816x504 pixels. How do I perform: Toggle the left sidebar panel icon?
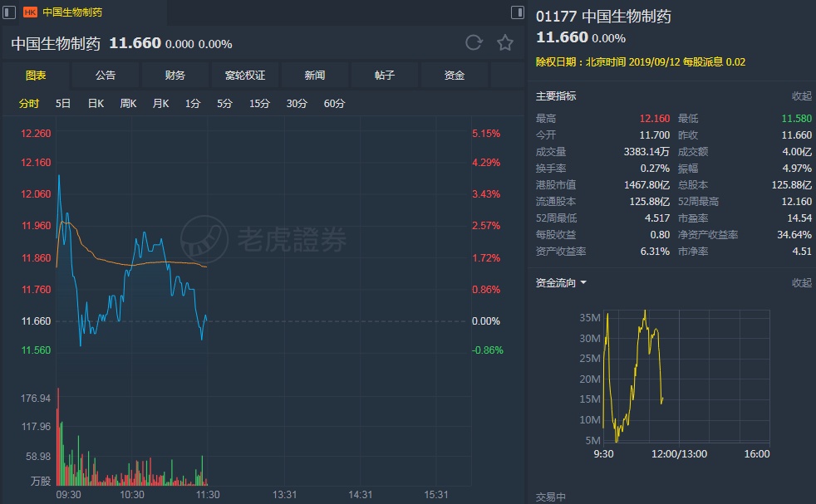coord(8,12)
